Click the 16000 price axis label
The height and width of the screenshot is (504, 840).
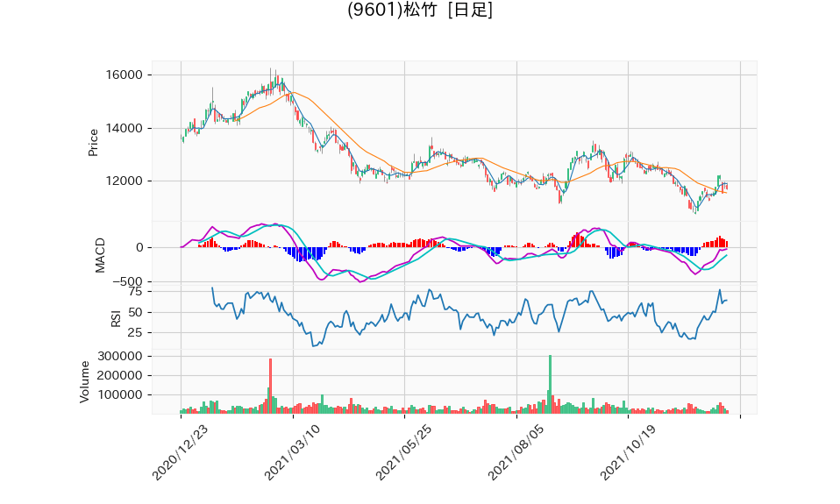tap(125, 75)
